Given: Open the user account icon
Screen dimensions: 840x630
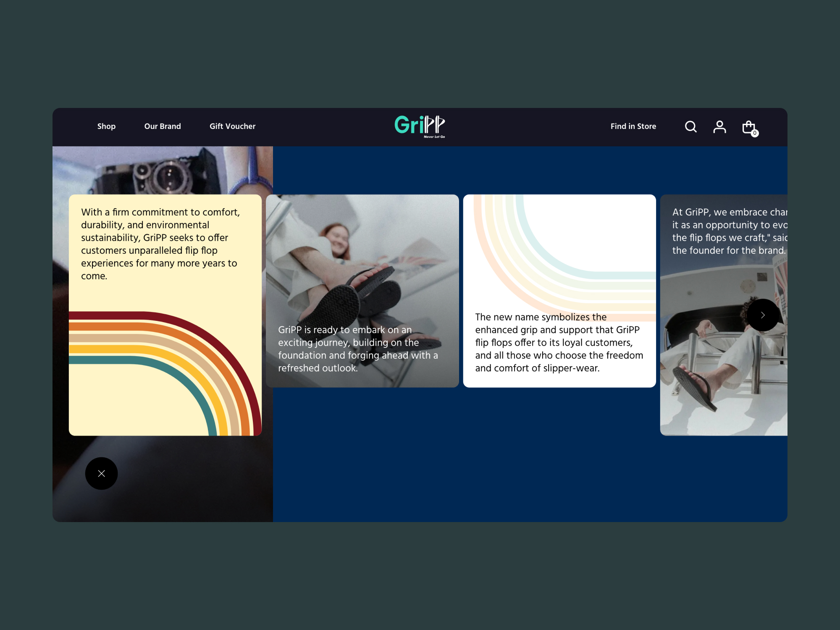Looking at the screenshot, I should (x=719, y=126).
